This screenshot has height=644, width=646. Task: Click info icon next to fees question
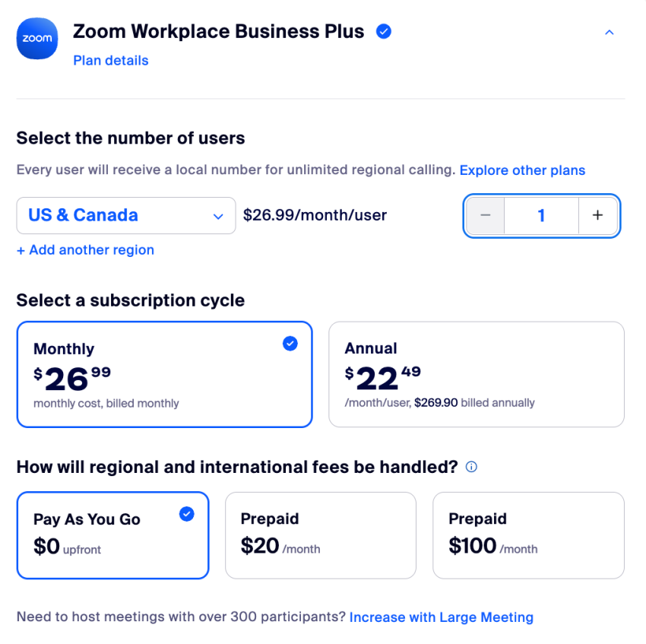(471, 467)
